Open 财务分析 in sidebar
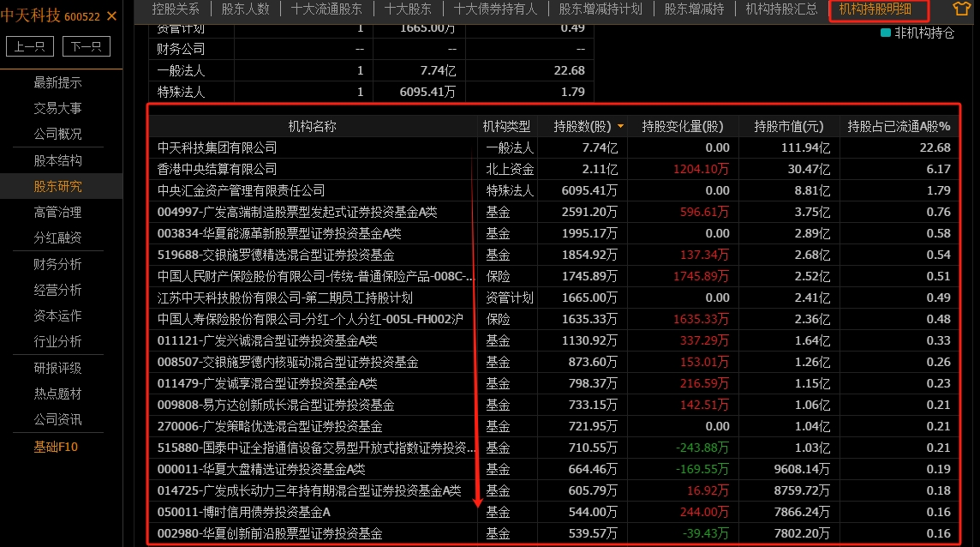The height and width of the screenshot is (547, 980). tap(57, 264)
